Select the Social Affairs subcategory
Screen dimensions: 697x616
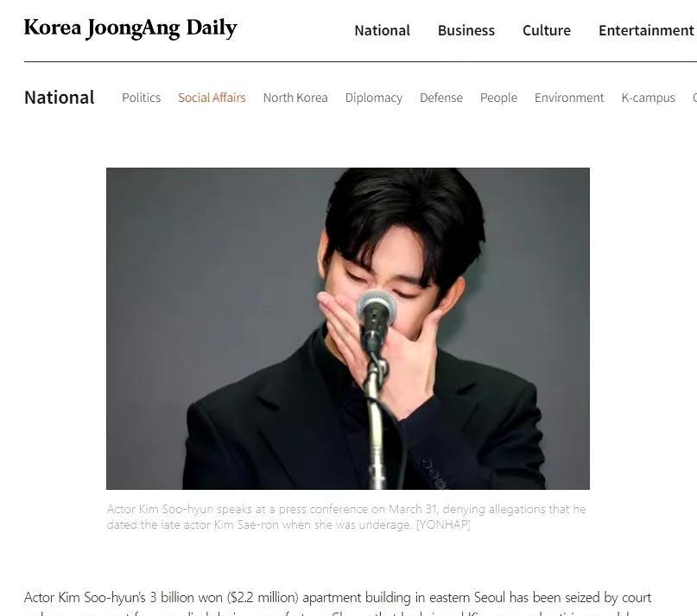(212, 98)
